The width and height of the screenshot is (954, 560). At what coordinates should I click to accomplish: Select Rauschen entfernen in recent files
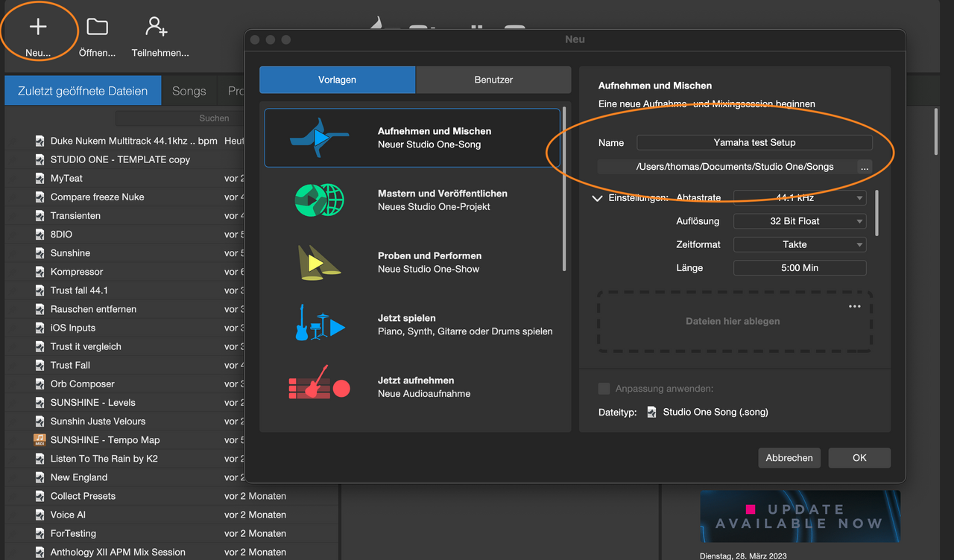click(93, 309)
